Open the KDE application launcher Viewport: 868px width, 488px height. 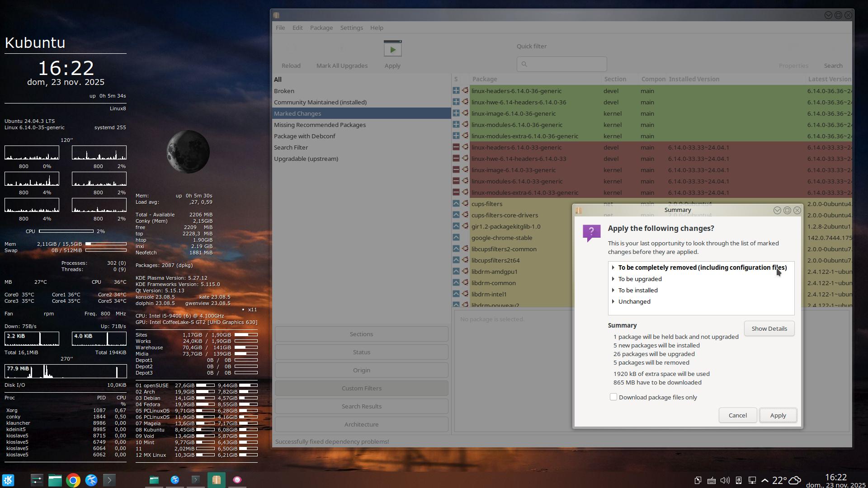point(8,480)
